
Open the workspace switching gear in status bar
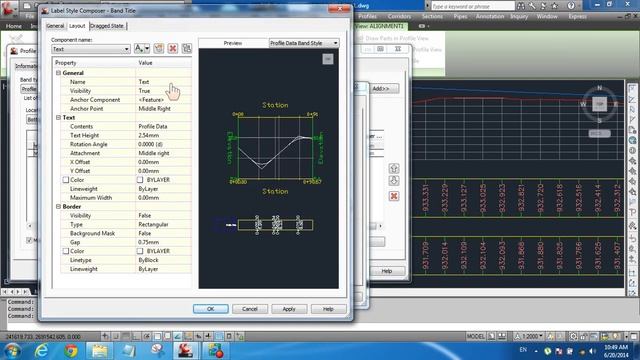tap(573, 336)
